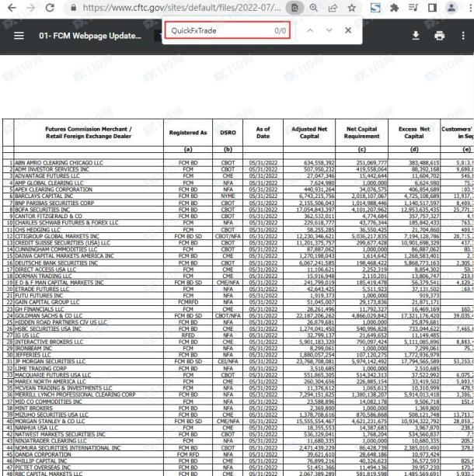Click the lock site information icon
The width and height of the screenshot is (474, 476).
point(73,8)
